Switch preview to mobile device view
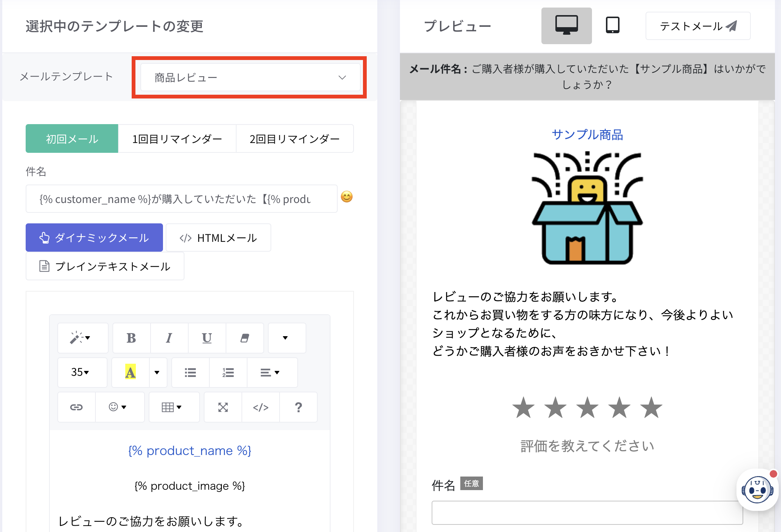781x532 pixels. 612,26
